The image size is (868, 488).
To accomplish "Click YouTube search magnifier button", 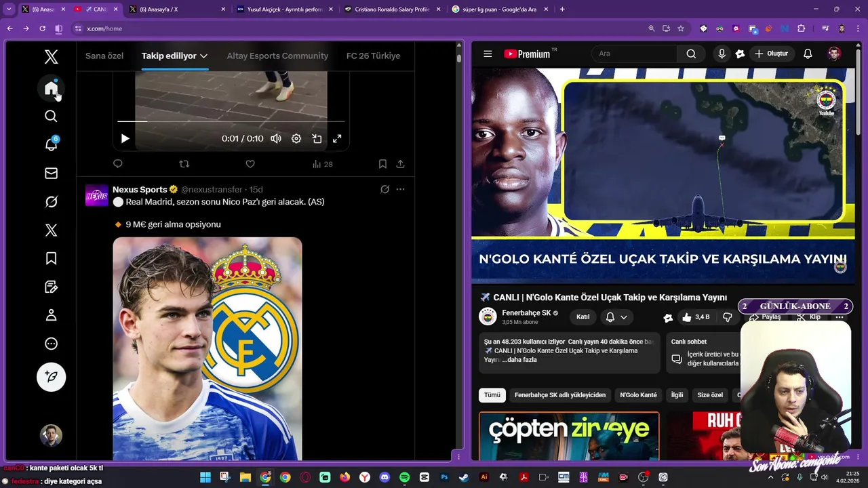I will 691,54.
